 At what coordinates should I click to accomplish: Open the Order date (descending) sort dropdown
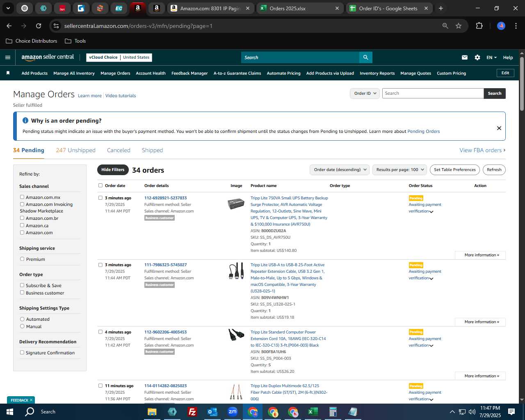[340, 170]
